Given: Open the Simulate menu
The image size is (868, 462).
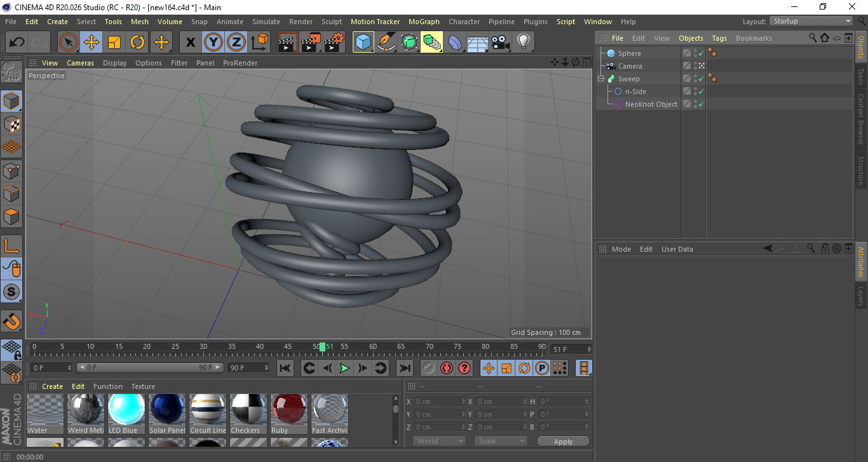Looking at the screenshot, I should [266, 22].
